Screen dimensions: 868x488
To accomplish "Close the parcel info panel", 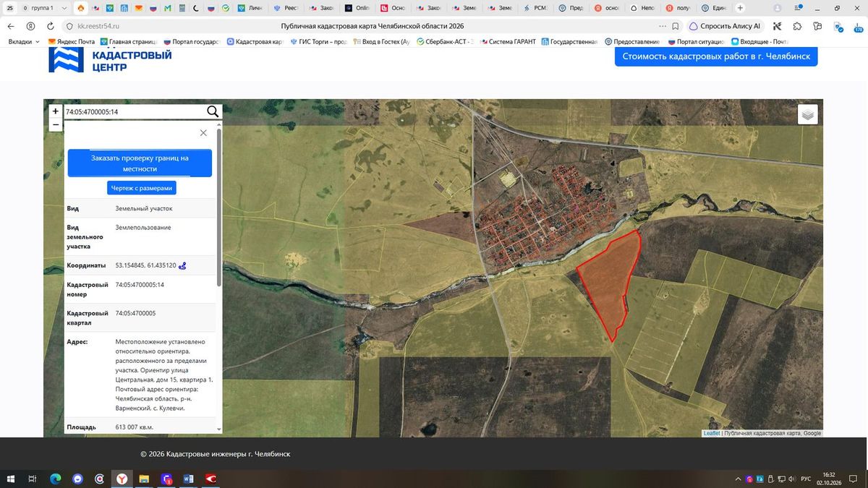I will click(x=203, y=133).
